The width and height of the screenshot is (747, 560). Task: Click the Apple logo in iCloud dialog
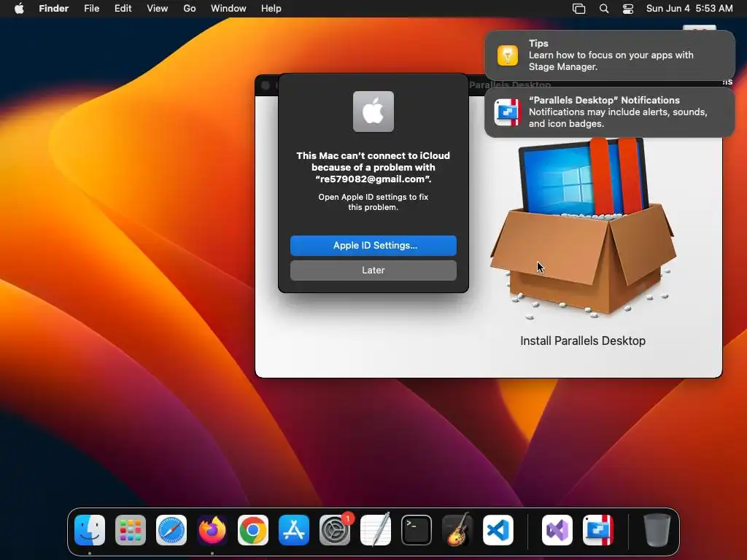point(373,112)
